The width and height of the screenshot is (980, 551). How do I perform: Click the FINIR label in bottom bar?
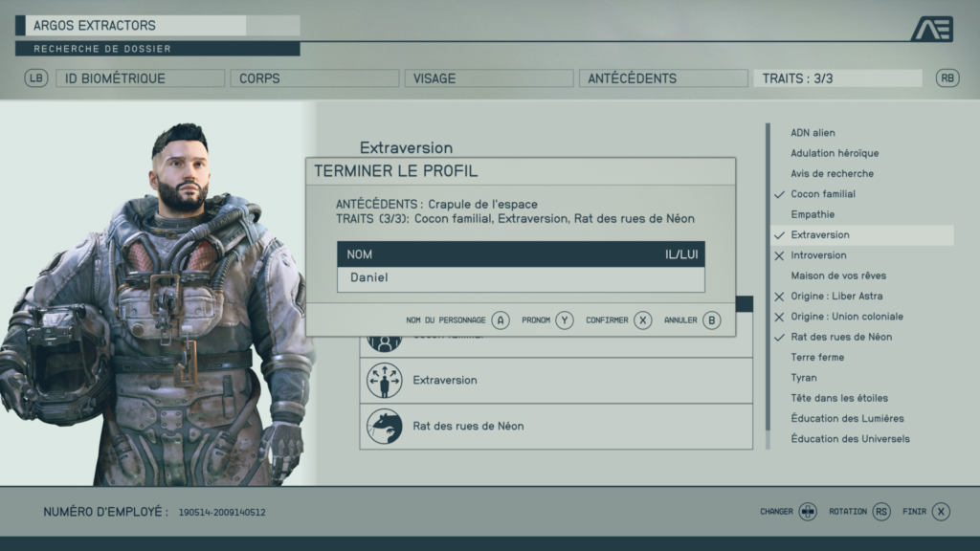coord(914,512)
